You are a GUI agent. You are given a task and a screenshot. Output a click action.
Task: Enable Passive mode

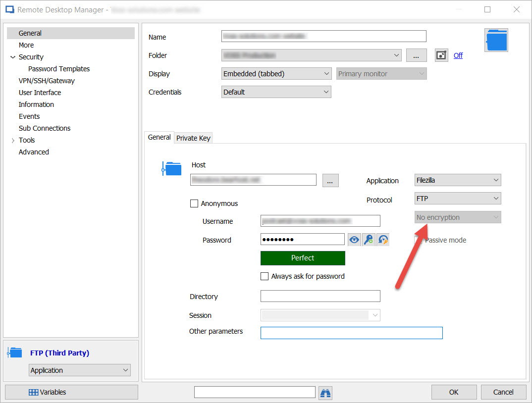(x=419, y=240)
